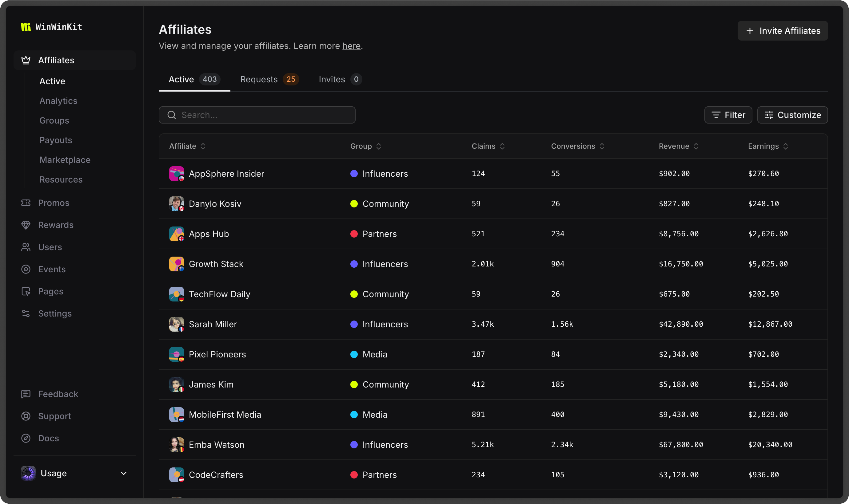Click the Apps Hub avatar

[x=176, y=234]
